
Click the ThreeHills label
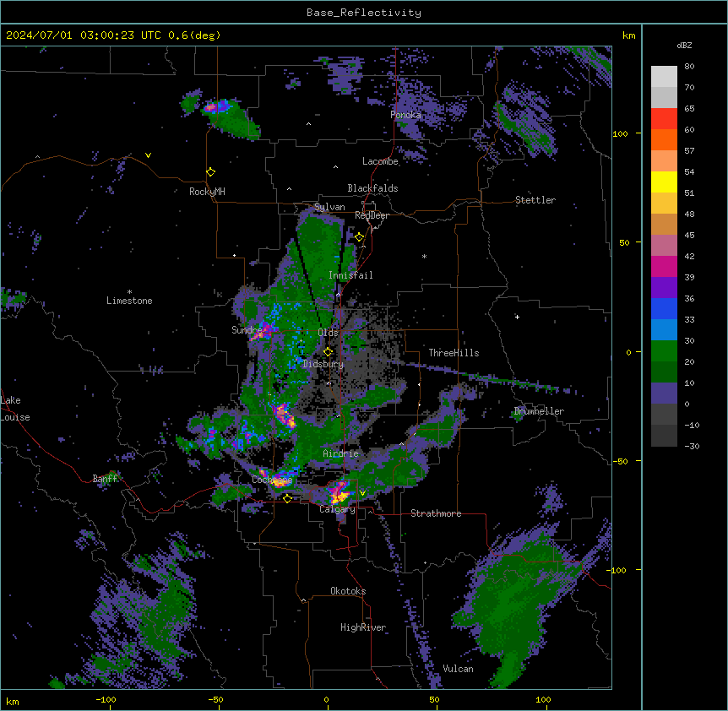[x=454, y=353]
